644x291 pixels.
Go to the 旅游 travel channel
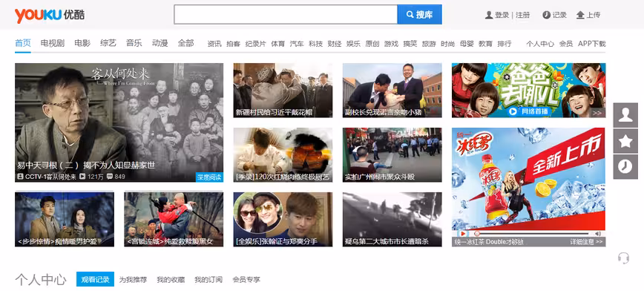click(x=429, y=44)
